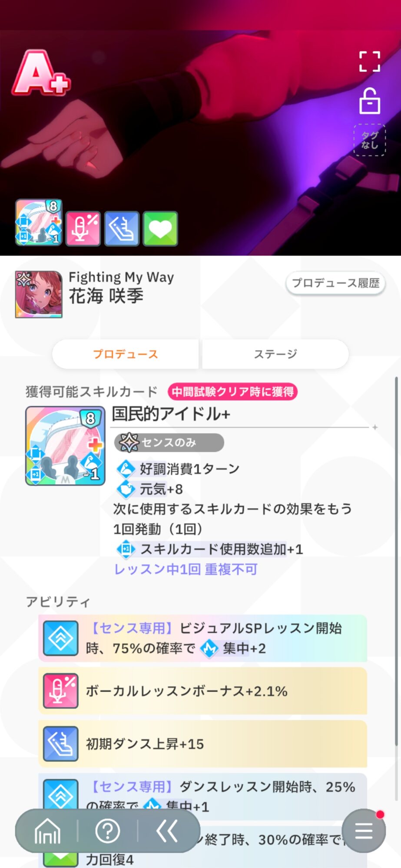Switch to the ステージ tab
The height and width of the screenshot is (868, 401).
pos(275,354)
